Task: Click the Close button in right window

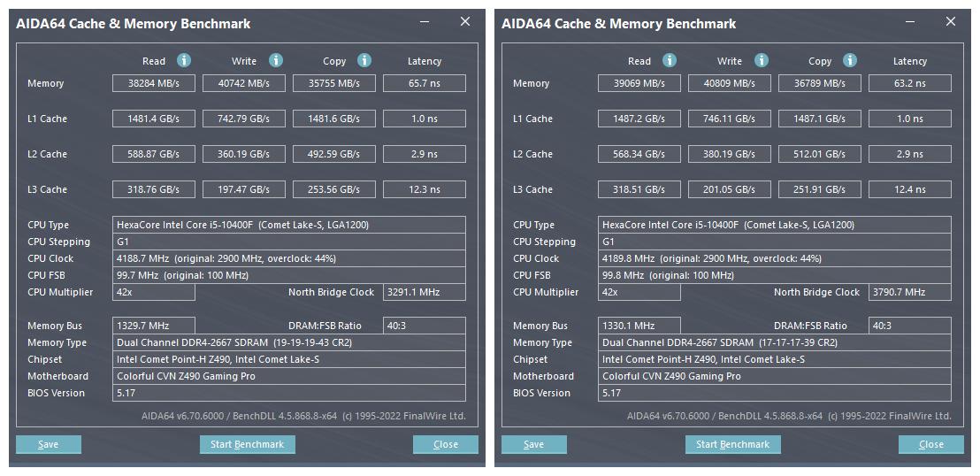Action: (930, 444)
